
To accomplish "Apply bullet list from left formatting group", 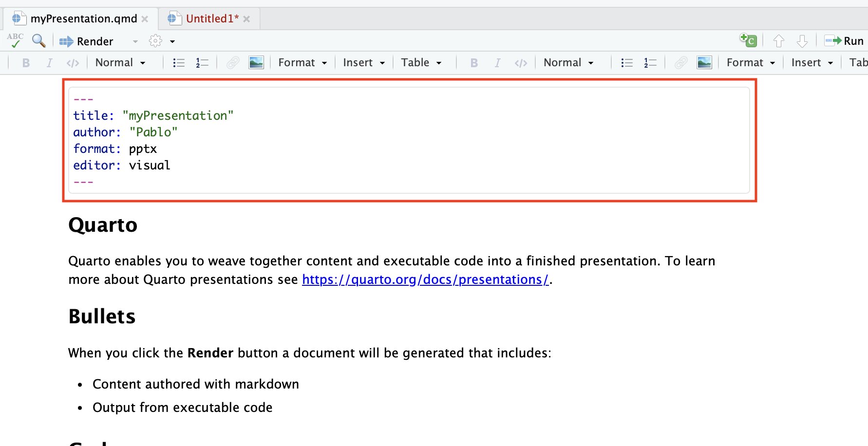I will tap(179, 63).
